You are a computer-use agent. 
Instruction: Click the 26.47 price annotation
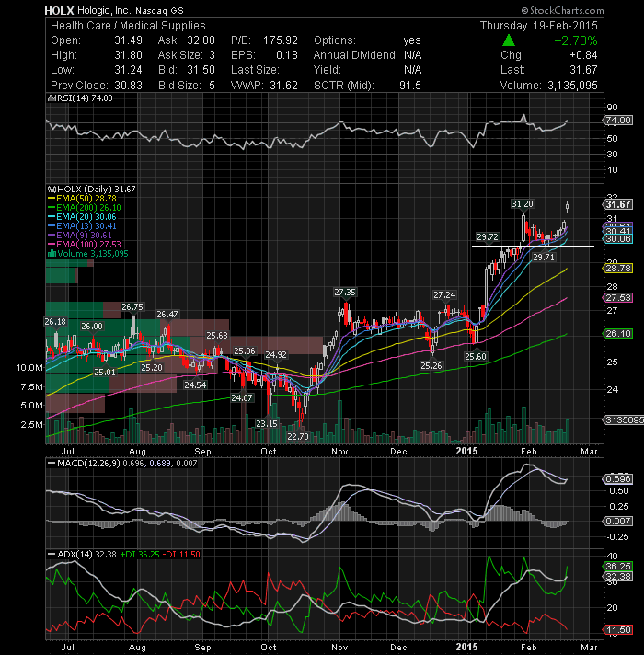coord(167,314)
